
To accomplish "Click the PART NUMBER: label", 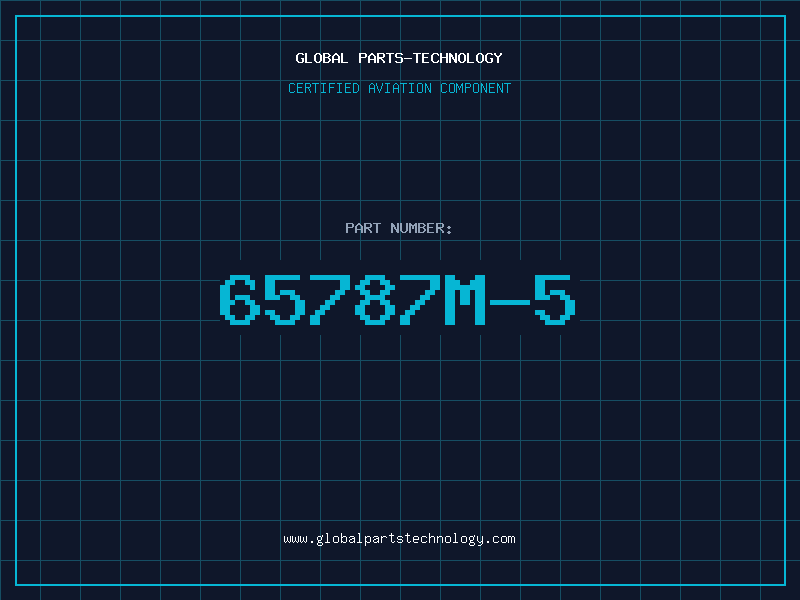I will tap(399, 228).
